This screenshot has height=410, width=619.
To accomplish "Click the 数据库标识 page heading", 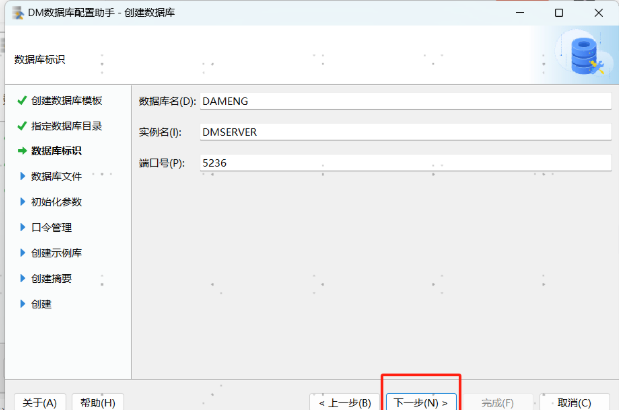I will point(39,60).
